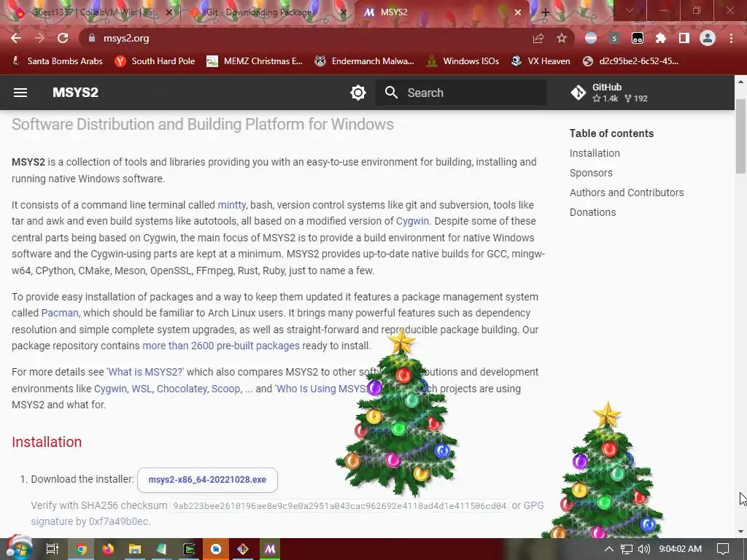Image resolution: width=747 pixels, height=560 pixels.
Task: Open the Endermanch Malwa... bookmark
Action: click(x=365, y=61)
